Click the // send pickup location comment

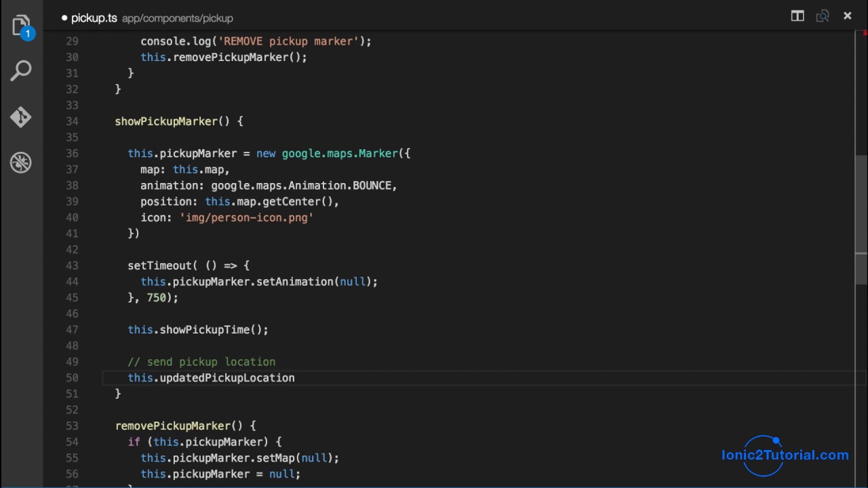click(x=201, y=362)
